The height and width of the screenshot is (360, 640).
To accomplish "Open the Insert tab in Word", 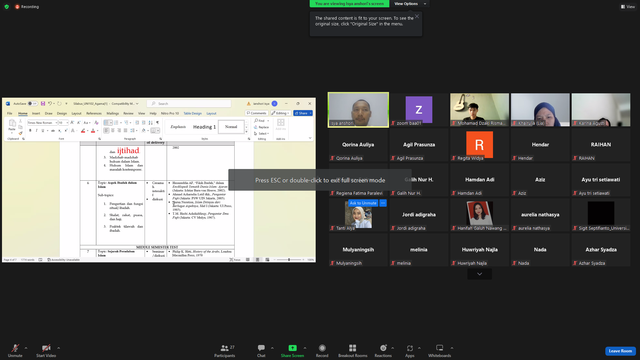I will 36,113.
